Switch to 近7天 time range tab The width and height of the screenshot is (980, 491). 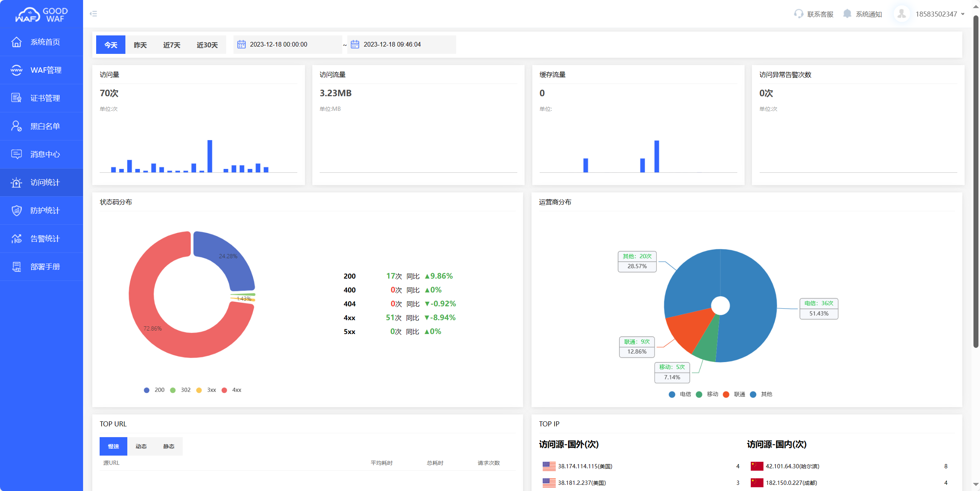[172, 45]
